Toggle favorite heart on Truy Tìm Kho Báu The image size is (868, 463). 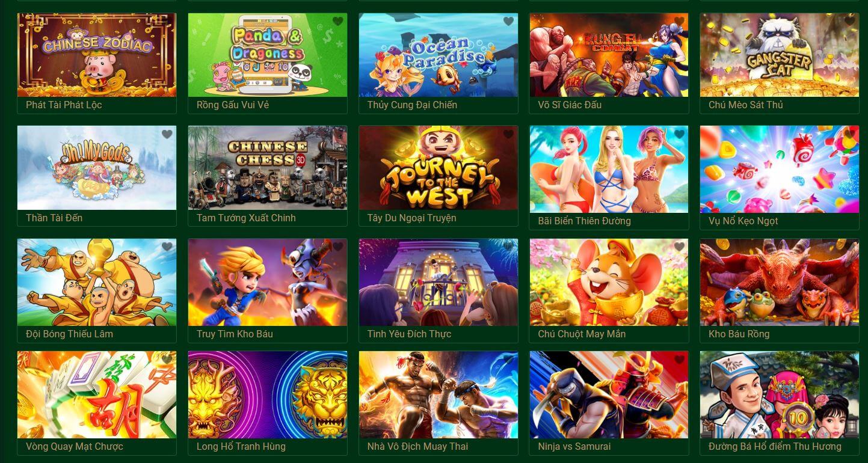click(x=338, y=247)
